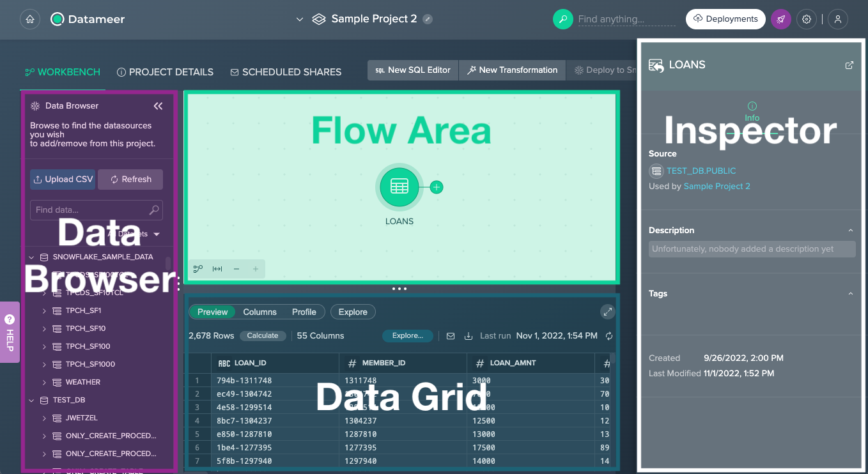The image size is (868, 474).
Task: Open LOANS in external view icon
Action: click(x=849, y=65)
